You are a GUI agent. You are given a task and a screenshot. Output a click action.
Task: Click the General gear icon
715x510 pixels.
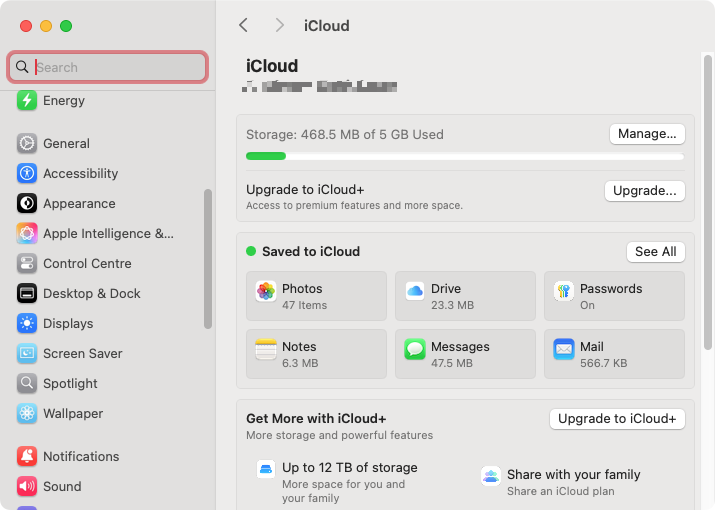coord(27,143)
